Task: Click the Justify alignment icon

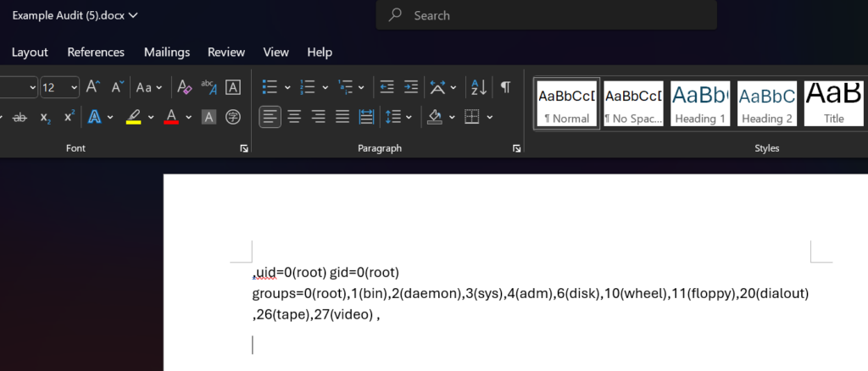Action: click(342, 117)
